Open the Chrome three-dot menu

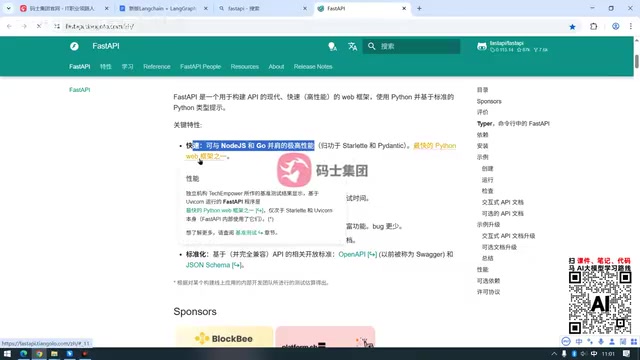[631, 27]
